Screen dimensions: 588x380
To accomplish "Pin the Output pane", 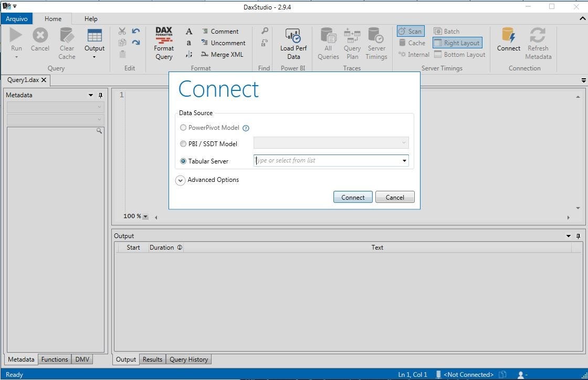I will tap(578, 236).
